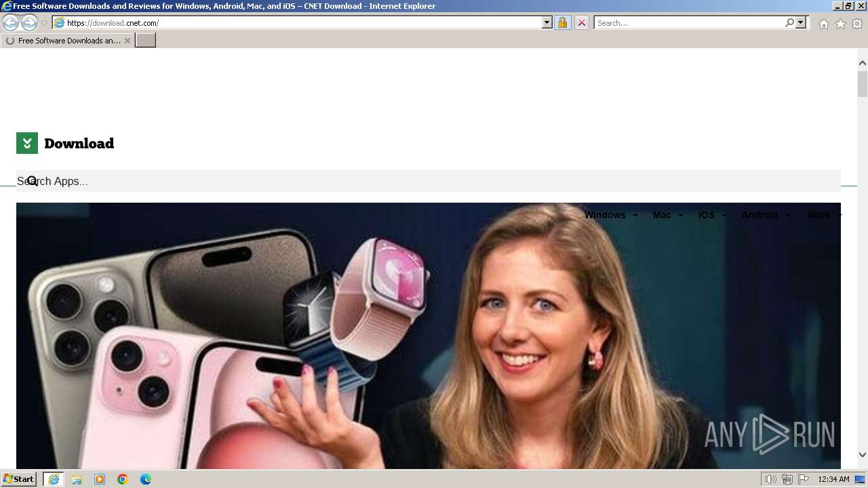Click the vertical scrollbar thumb
Viewport: 868px width, 488px height.
click(863, 84)
